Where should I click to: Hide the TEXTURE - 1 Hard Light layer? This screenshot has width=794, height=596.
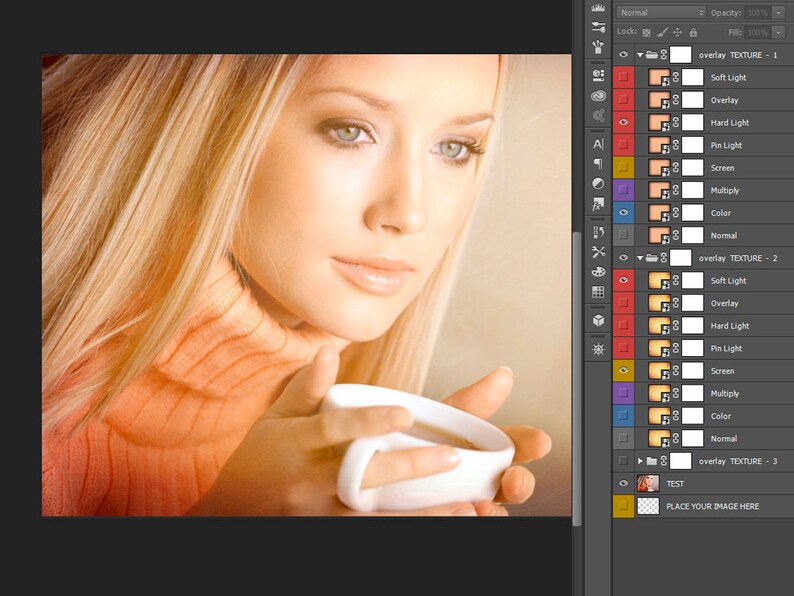pyautogui.click(x=623, y=122)
